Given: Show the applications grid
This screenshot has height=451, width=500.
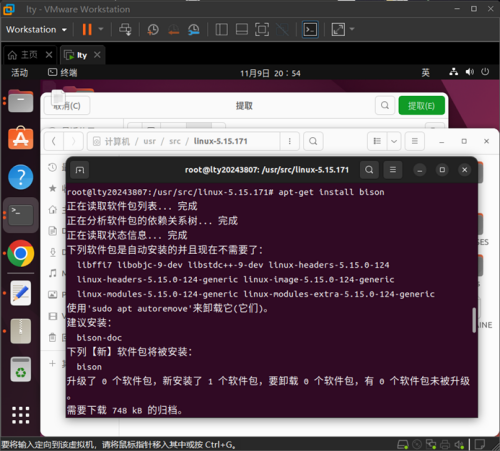Looking at the screenshot, I should coord(21,415).
